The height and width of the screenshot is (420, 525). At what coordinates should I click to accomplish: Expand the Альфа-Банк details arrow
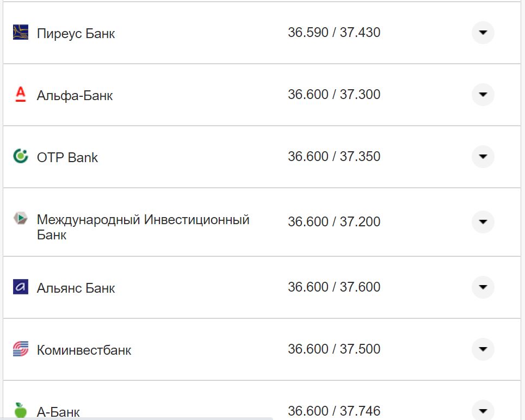coord(483,94)
